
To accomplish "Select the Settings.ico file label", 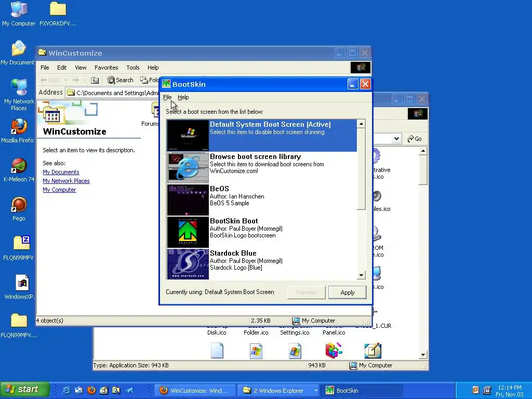I will click(295, 332).
